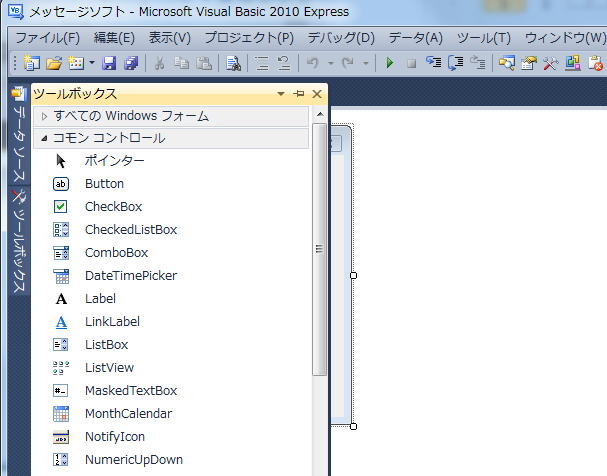The image size is (607, 476).
Task: Open Properties Window toolbar icon
Action: pos(528,63)
